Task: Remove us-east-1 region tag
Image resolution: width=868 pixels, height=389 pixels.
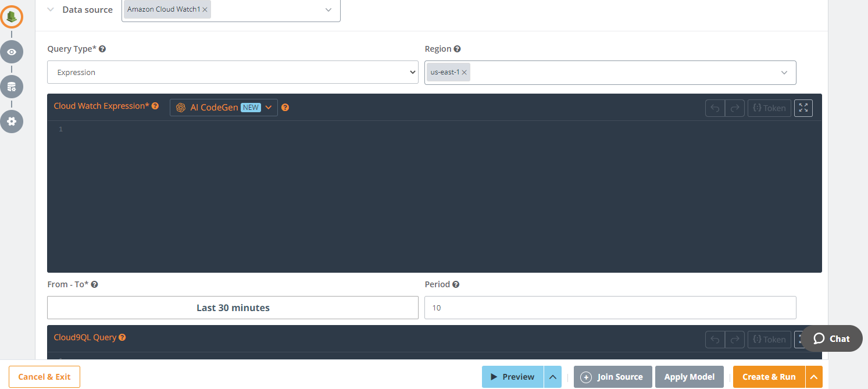Action: pyautogui.click(x=465, y=73)
